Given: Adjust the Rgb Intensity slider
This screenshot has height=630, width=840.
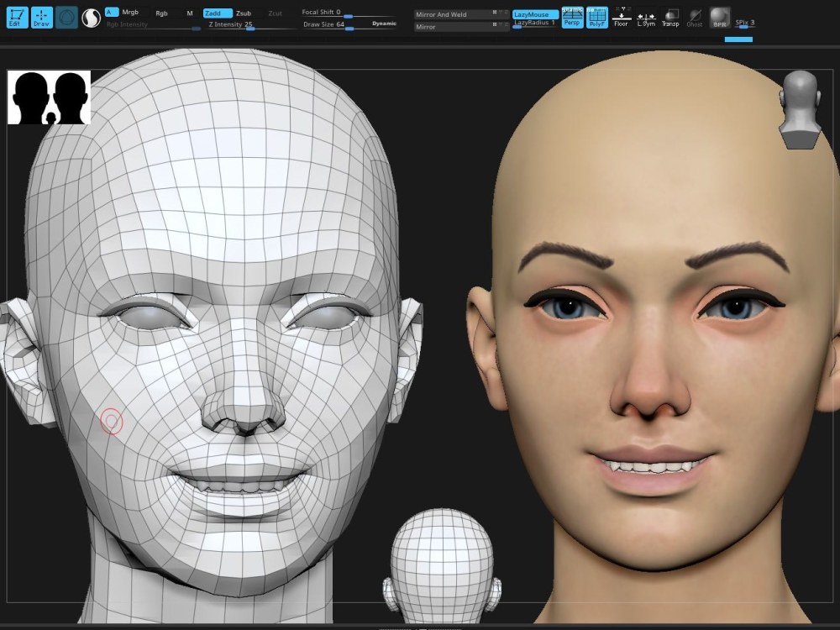Looking at the screenshot, I should tap(153, 24).
